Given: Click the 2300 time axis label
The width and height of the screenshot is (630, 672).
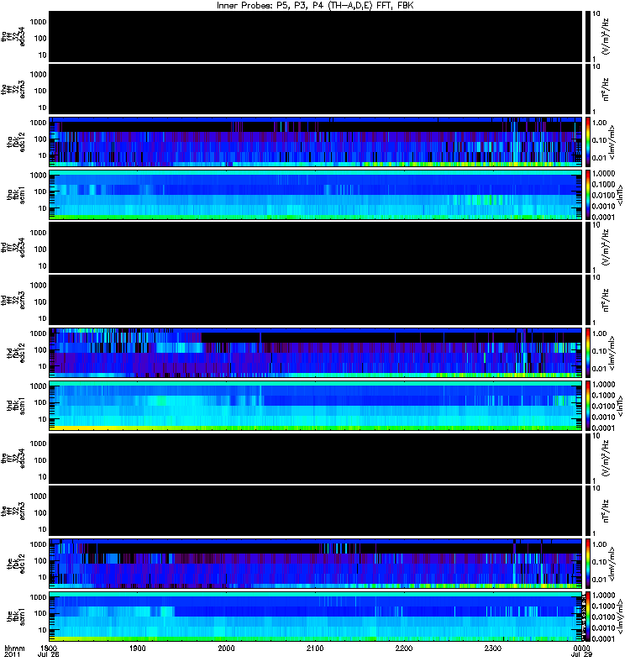Looking at the screenshot, I should [492, 648].
